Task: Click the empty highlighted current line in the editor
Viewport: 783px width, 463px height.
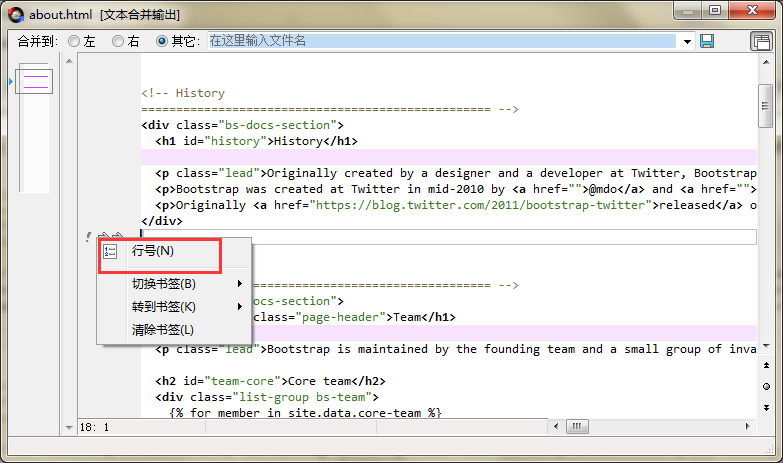Action: pyautogui.click(x=448, y=237)
